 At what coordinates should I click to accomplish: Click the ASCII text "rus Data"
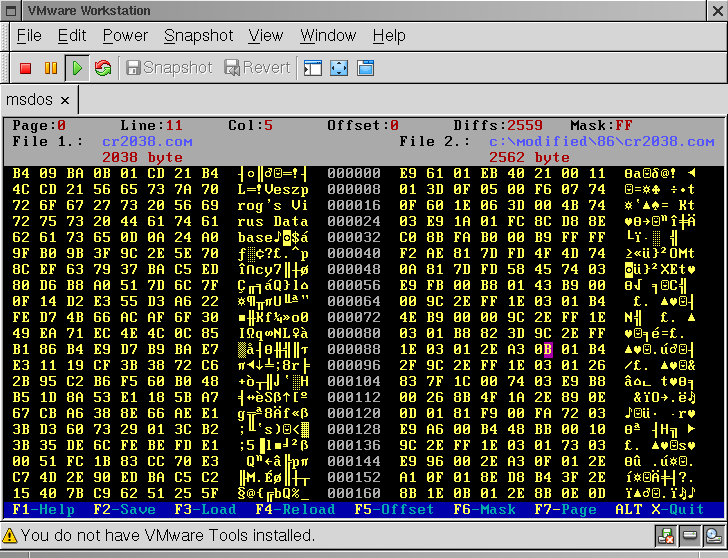coord(273,221)
